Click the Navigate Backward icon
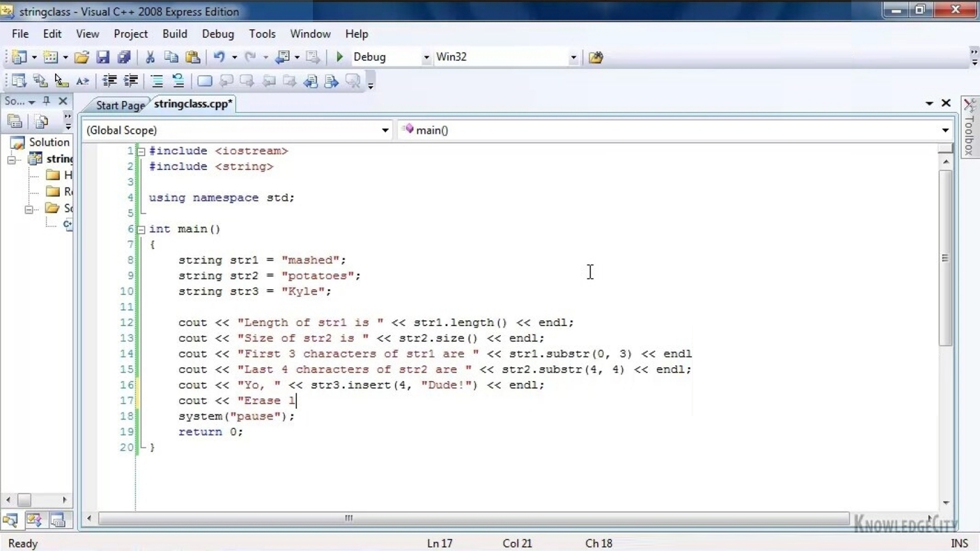 (282, 57)
